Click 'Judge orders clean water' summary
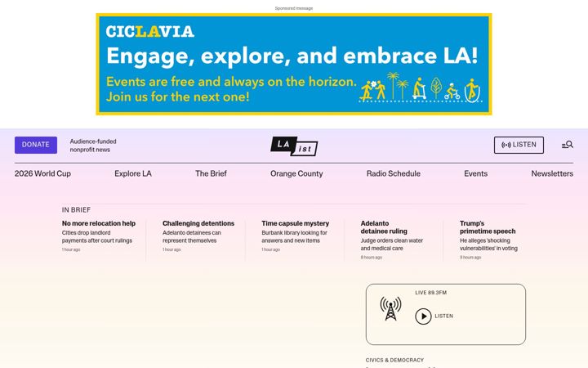Screen dimensions: 588x368 click(391, 245)
